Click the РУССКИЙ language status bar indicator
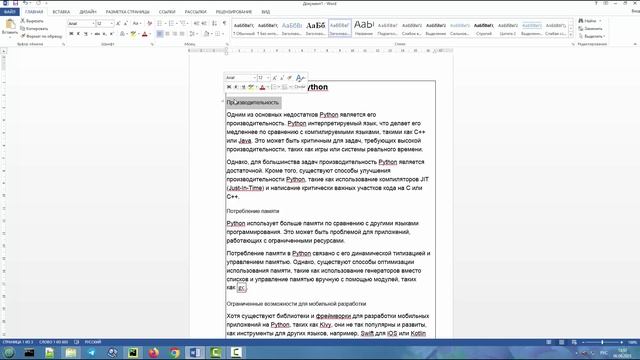 93,342
